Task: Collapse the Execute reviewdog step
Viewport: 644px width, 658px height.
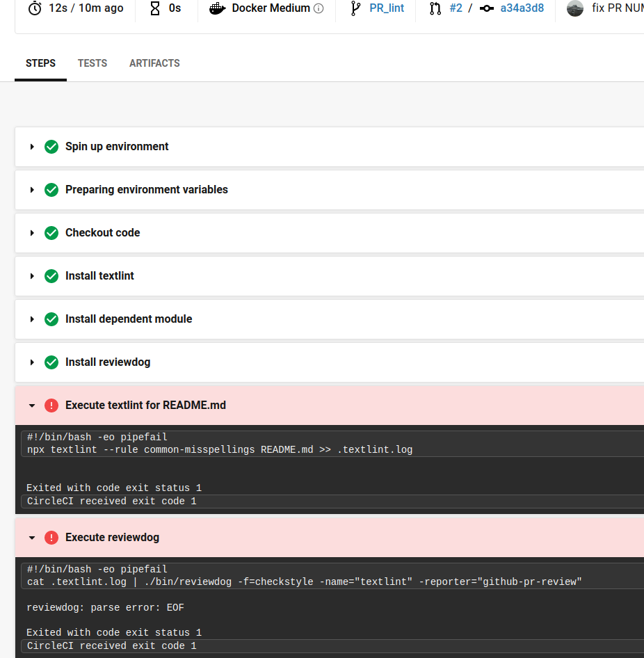Action: (x=31, y=537)
